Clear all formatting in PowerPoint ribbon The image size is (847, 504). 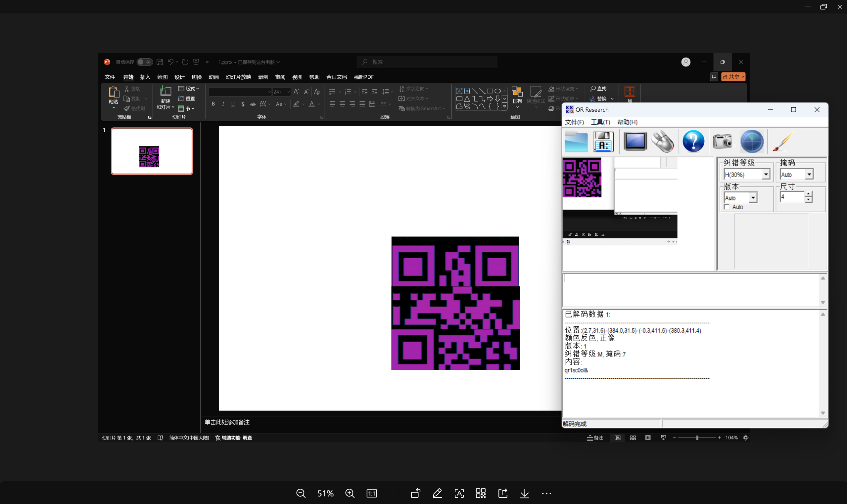(317, 92)
